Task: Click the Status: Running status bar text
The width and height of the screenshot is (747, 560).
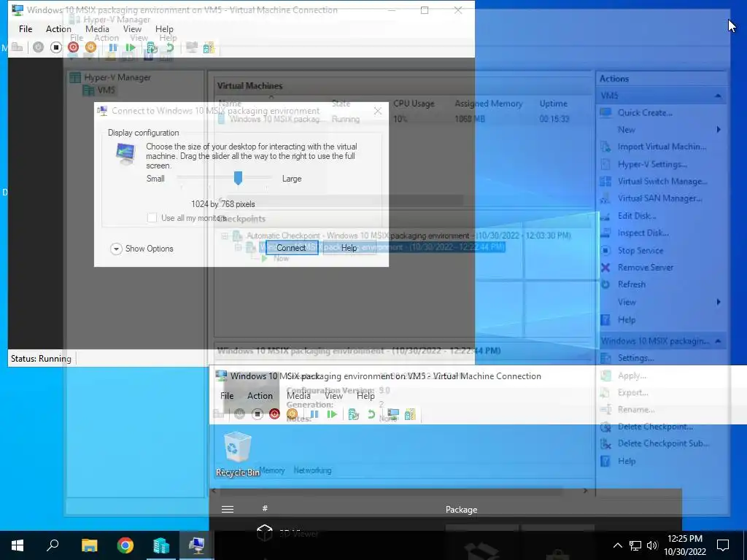Action: pyautogui.click(x=41, y=359)
